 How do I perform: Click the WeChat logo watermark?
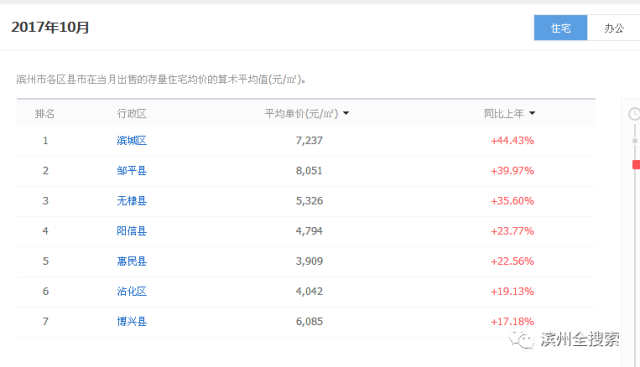pos(521,340)
